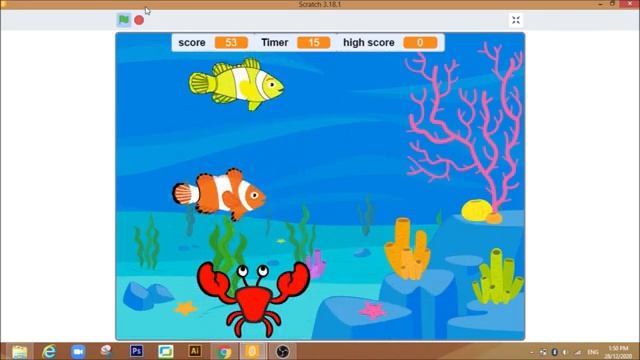Click the red stop button

coord(139,20)
